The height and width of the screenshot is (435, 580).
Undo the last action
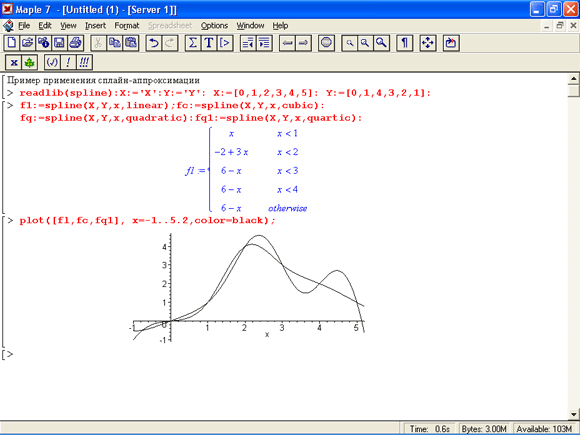[154, 43]
